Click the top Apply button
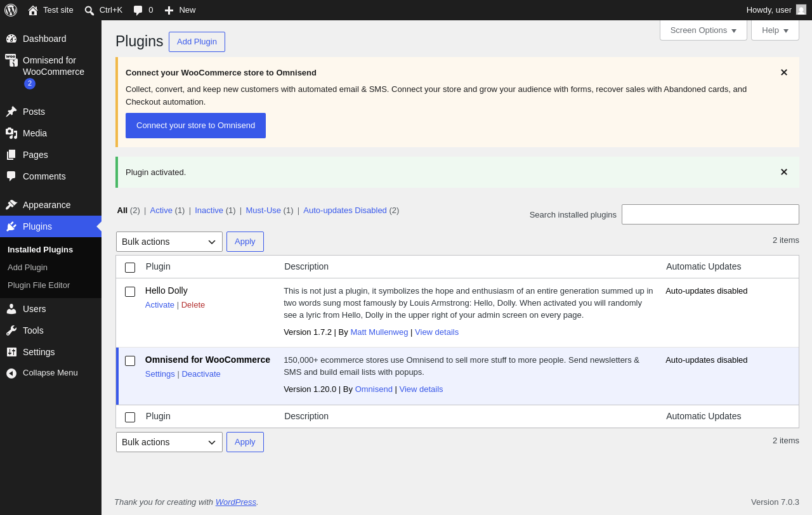 click(x=245, y=242)
